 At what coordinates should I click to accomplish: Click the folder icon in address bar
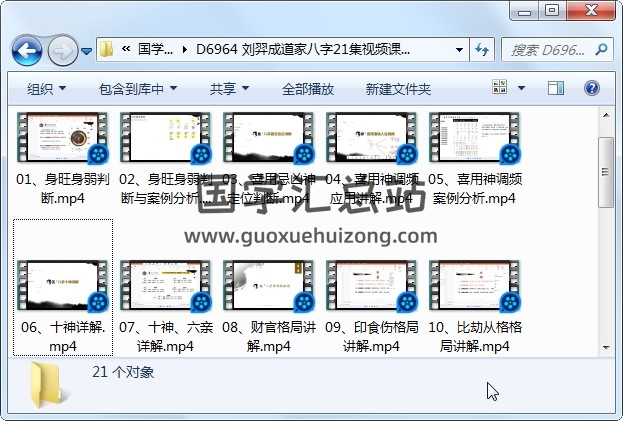tap(106, 50)
